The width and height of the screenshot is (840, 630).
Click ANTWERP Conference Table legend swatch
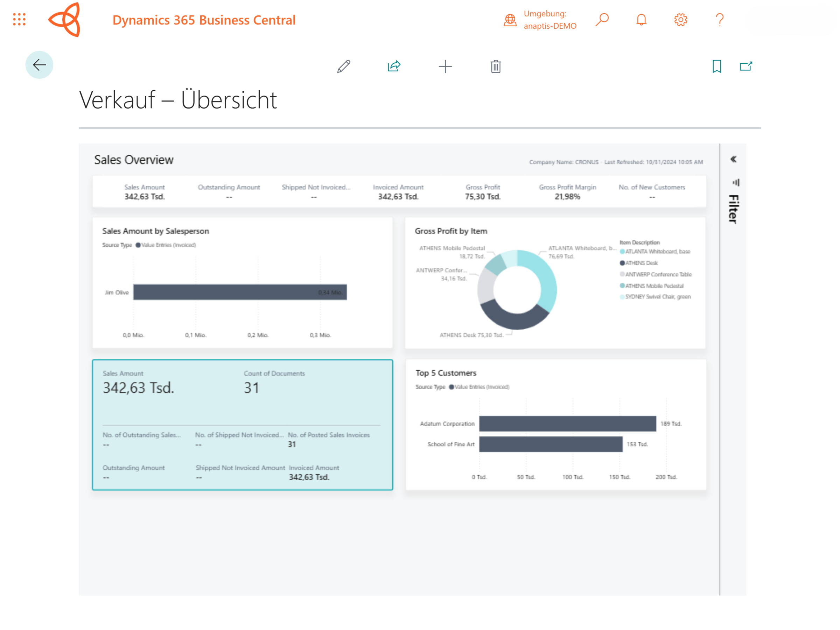622,274
